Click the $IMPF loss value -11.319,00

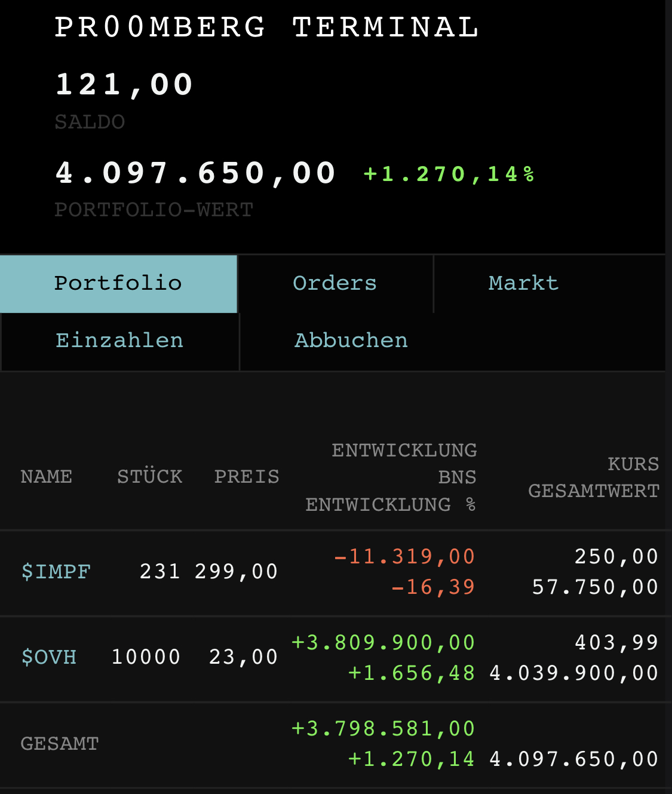404,557
